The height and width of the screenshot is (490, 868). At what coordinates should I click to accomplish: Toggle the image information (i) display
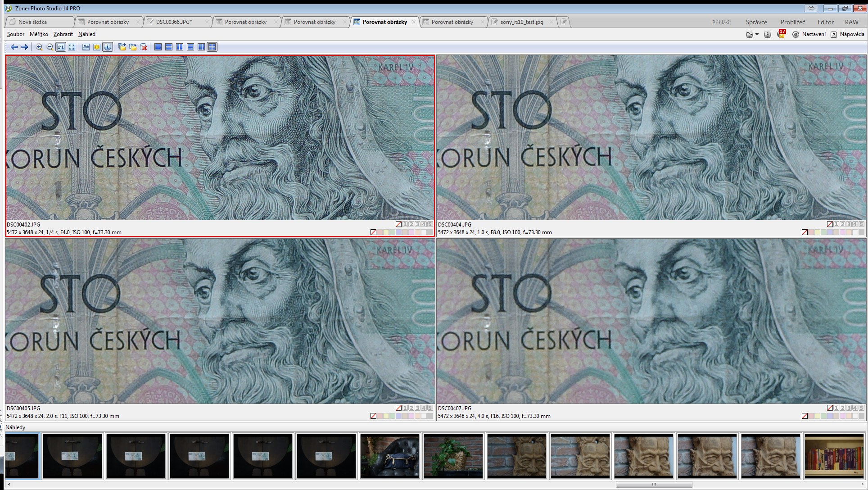tap(108, 47)
